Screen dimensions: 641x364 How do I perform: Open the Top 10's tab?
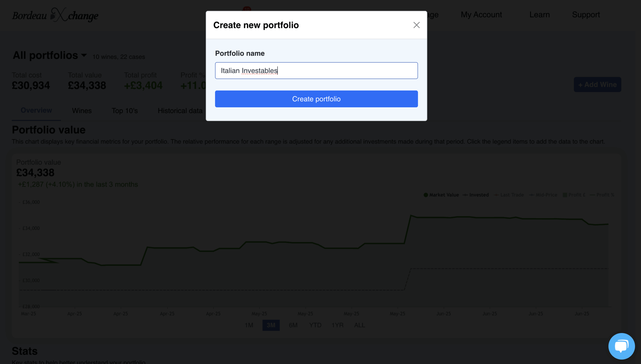pos(125,111)
